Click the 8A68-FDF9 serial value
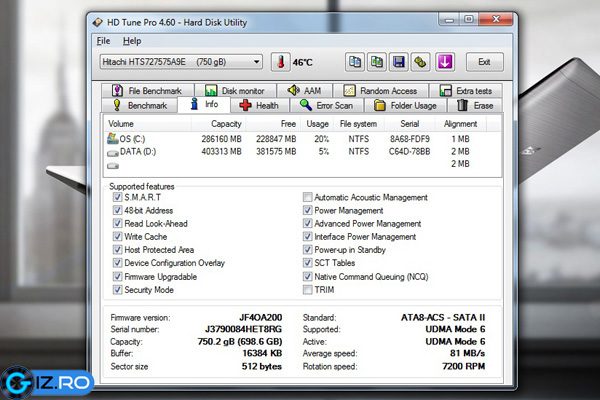The height and width of the screenshot is (400, 600). (410, 139)
